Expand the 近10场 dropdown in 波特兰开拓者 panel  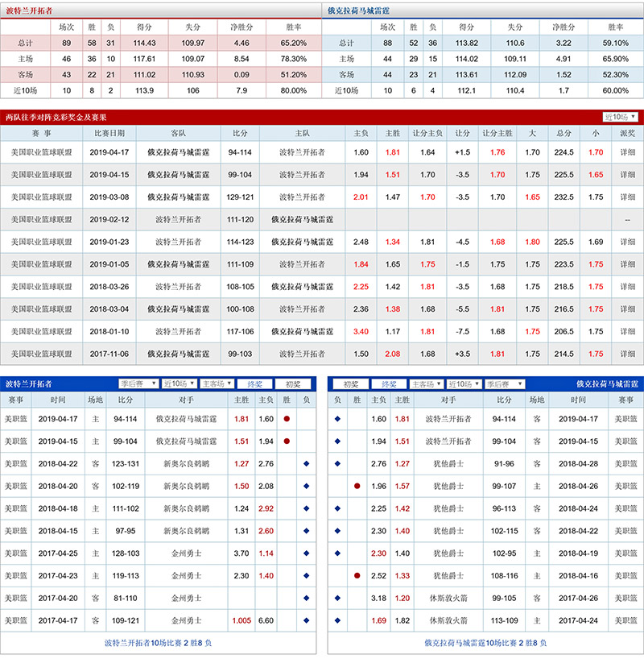[x=180, y=383]
